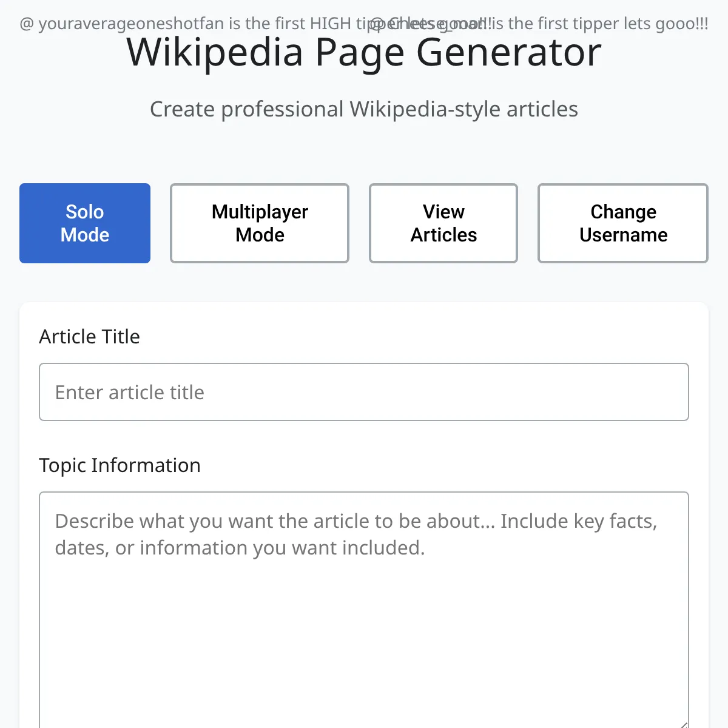The width and height of the screenshot is (728, 728).
Task: Click the "Create professional Wikipedia-style articles" subtitle
Action: point(364,109)
